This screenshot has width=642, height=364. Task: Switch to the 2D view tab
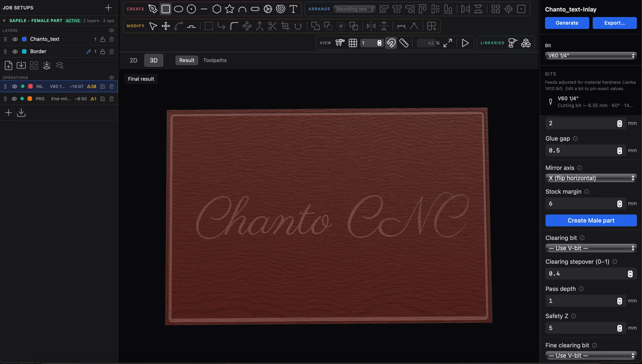(133, 60)
